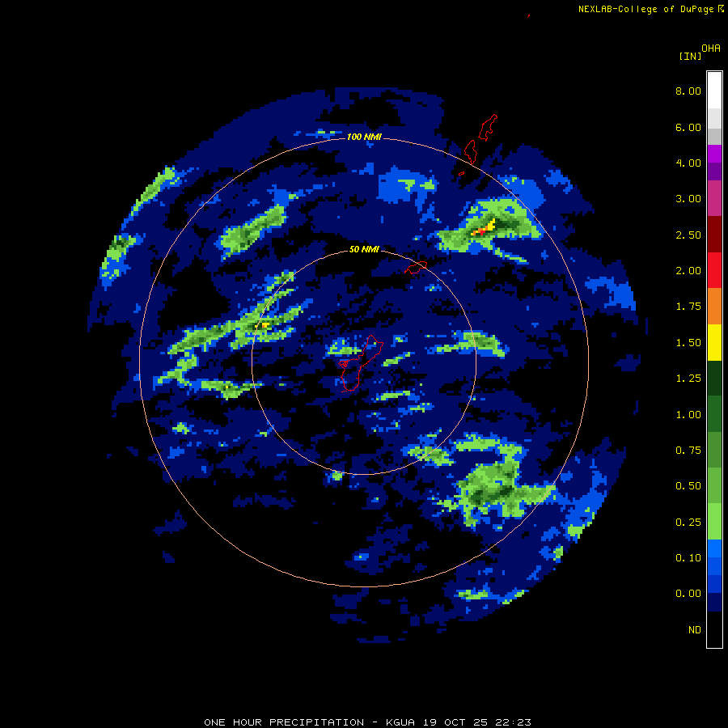Click the 6.00 legend value
728x728 pixels.
click(688, 127)
